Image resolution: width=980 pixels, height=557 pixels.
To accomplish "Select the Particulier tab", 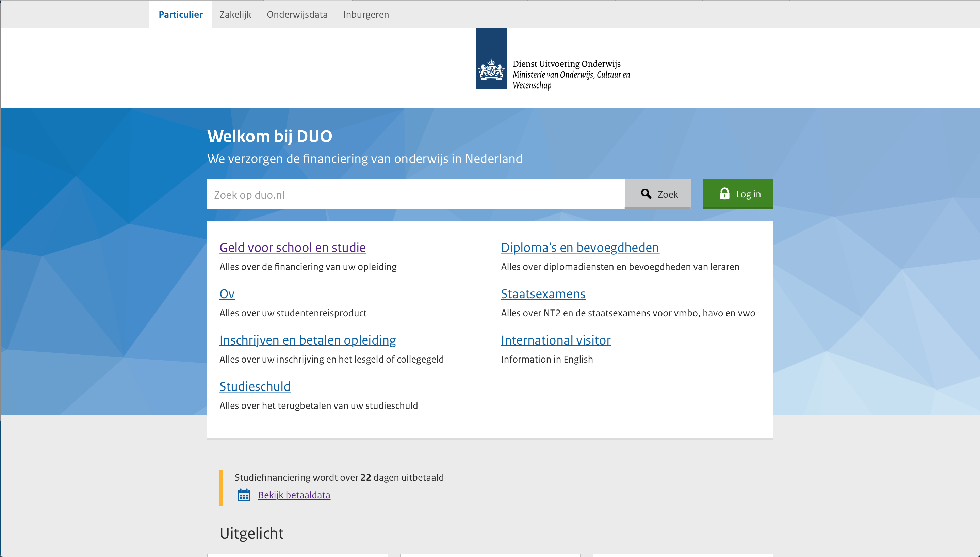I will (x=180, y=15).
